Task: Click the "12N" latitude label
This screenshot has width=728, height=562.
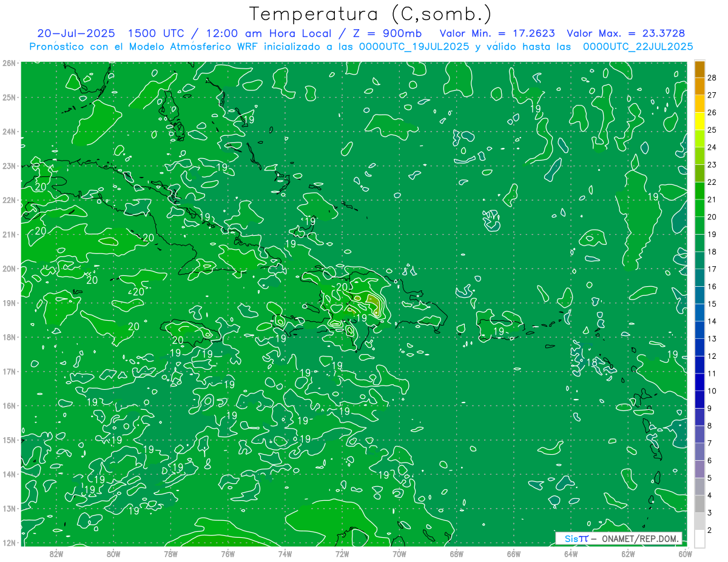Action: (8, 543)
